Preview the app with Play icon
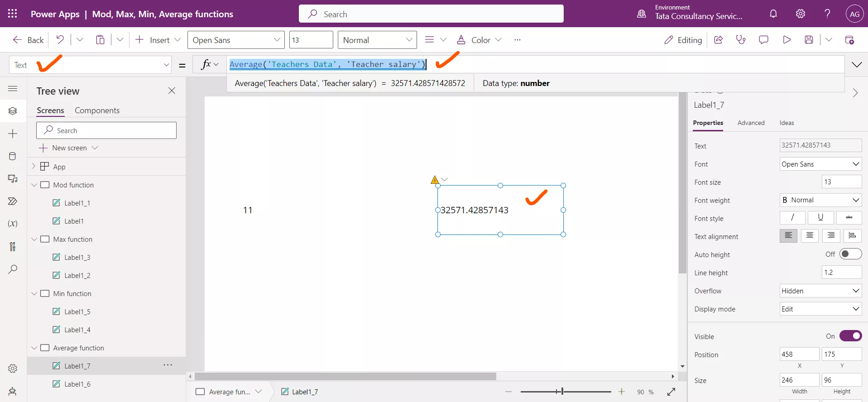Image resolution: width=868 pixels, height=402 pixels. (x=786, y=40)
